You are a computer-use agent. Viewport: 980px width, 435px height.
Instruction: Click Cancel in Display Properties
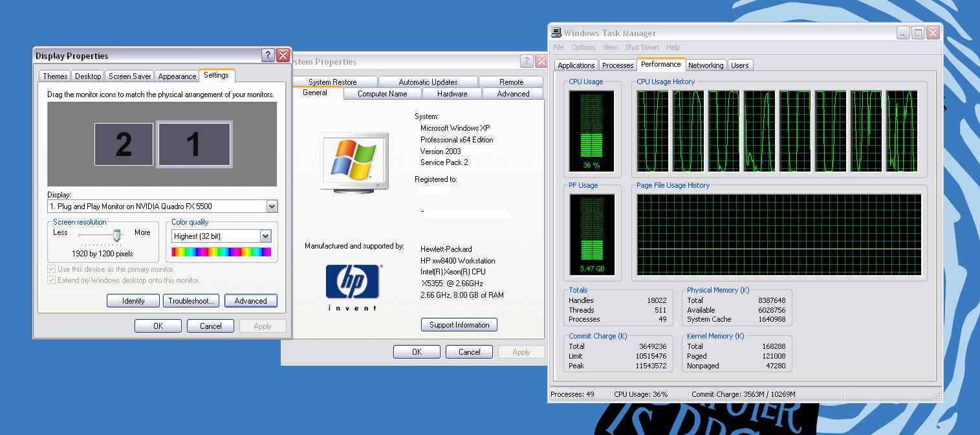pyautogui.click(x=210, y=326)
